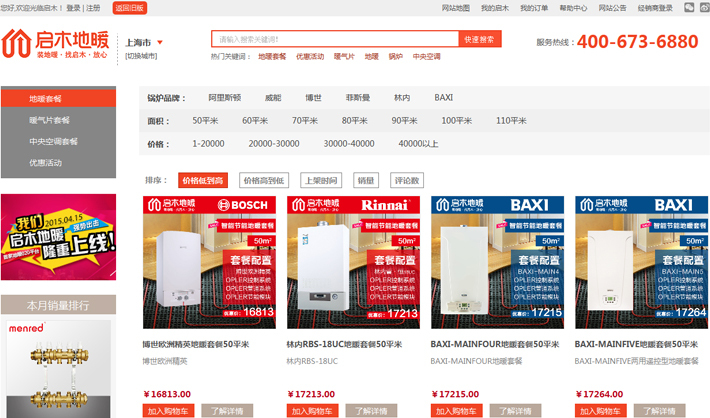Open the Rinnai 17213 product image

353,262
